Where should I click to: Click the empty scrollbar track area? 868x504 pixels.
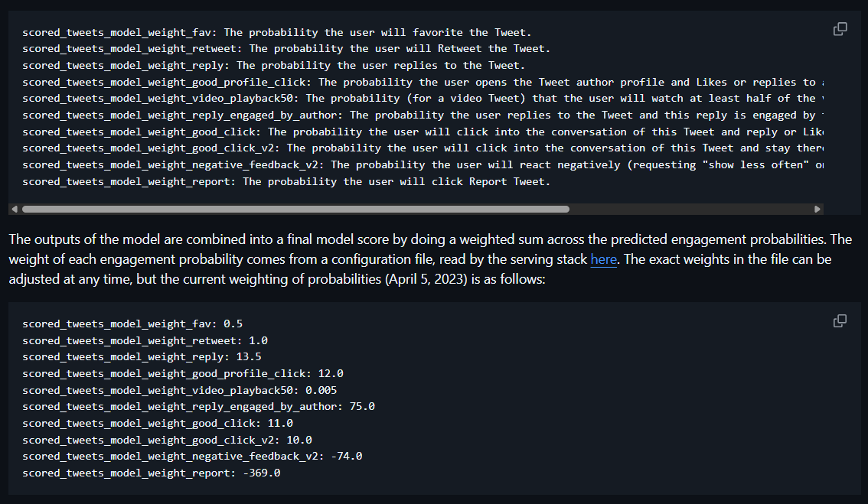(689, 208)
